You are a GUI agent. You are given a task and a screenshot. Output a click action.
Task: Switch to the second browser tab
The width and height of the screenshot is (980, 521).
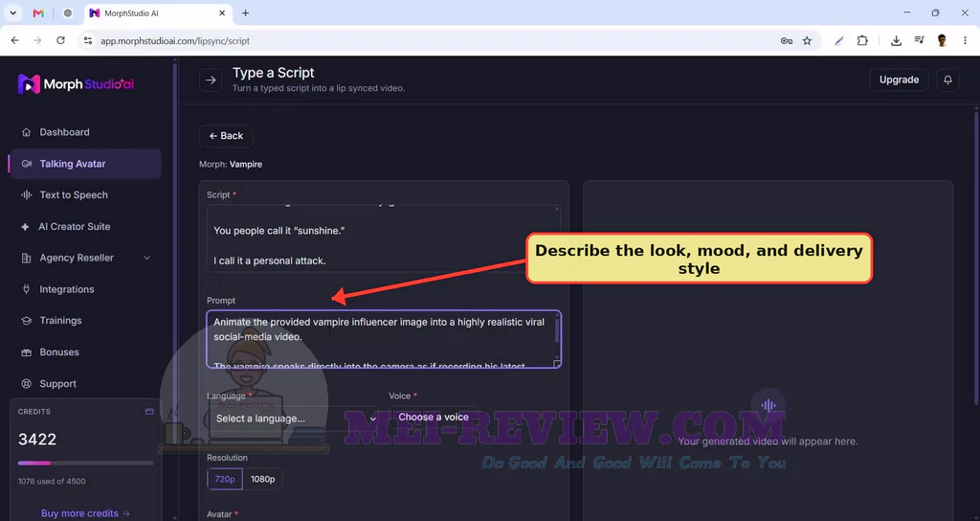click(68, 12)
